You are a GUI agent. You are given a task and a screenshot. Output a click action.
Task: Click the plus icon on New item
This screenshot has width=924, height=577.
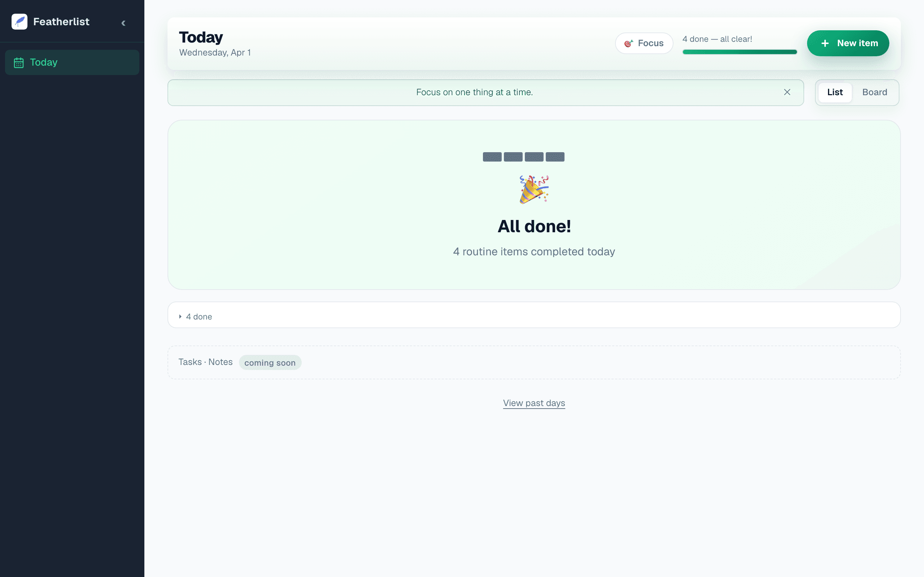click(x=825, y=44)
